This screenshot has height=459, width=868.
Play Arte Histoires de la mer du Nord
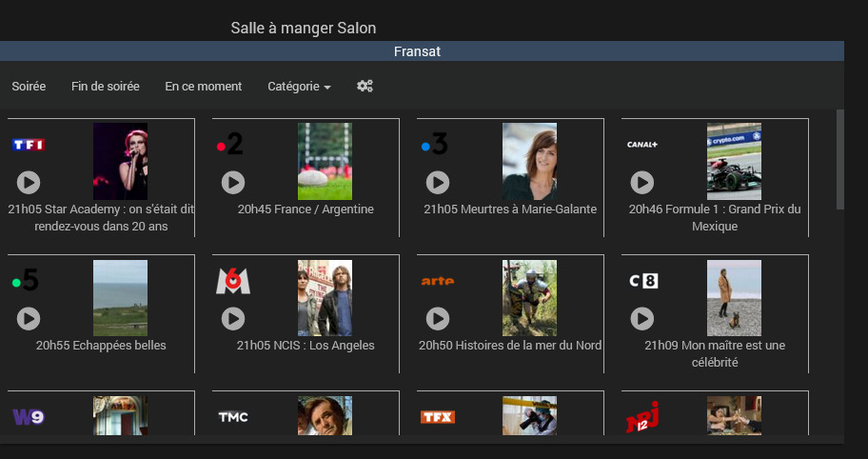coord(437,318)
